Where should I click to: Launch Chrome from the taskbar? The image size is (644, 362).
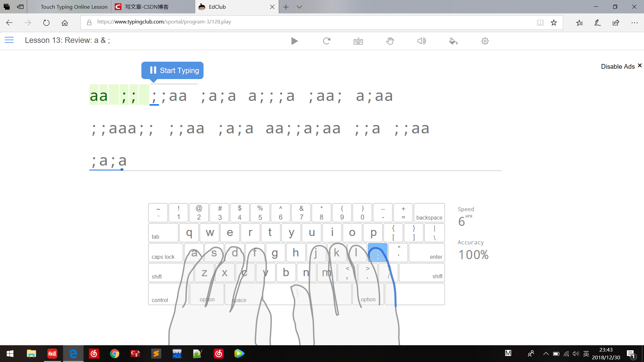coord(114,354)
